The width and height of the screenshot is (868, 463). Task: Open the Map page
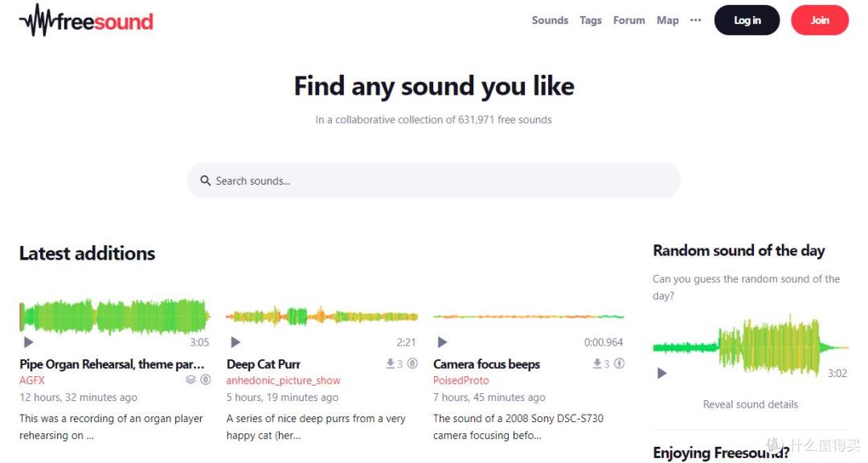coord(668,20)
